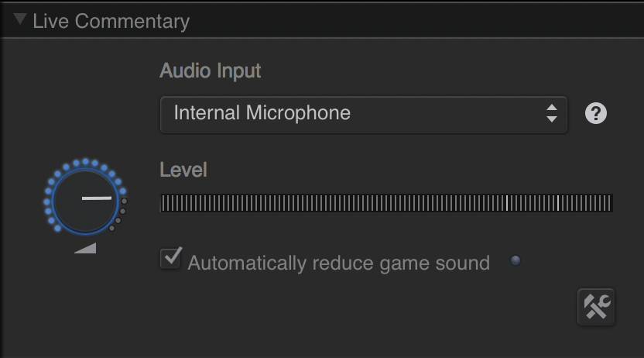Uncheck Automatically reduce game sound checkbox
Image resolution: width=644 pixels, height=358 pixels.
click(x=170, y=259)
